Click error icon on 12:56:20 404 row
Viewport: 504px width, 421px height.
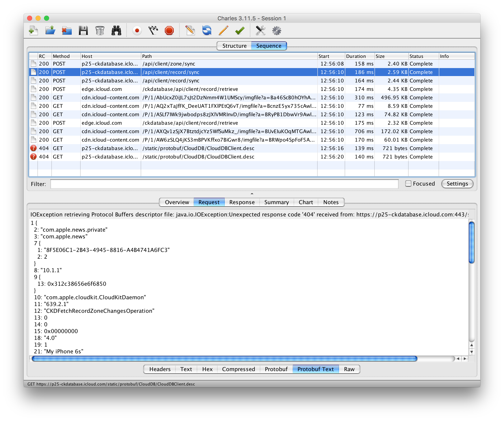pyautogui.click(x=33, y=157)
